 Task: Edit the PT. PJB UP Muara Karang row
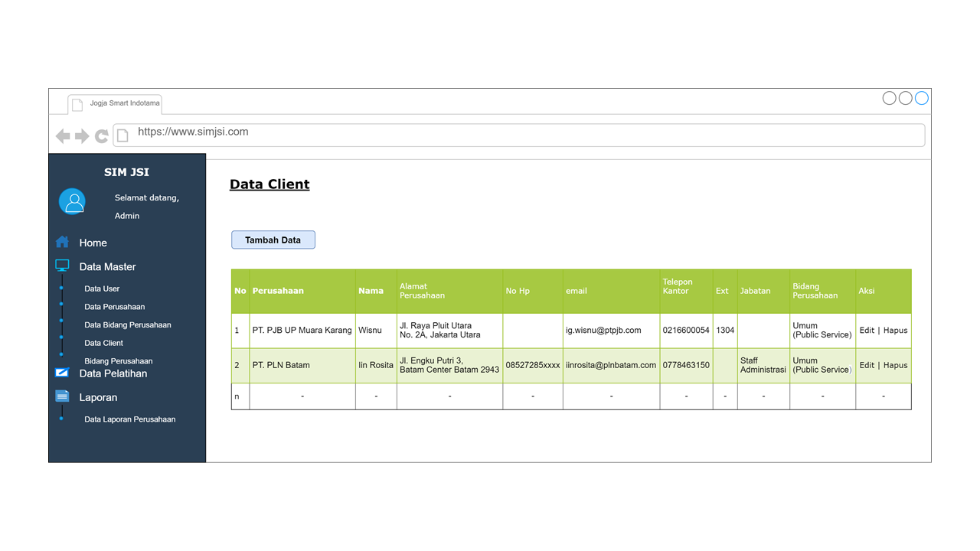pos(866,331)
